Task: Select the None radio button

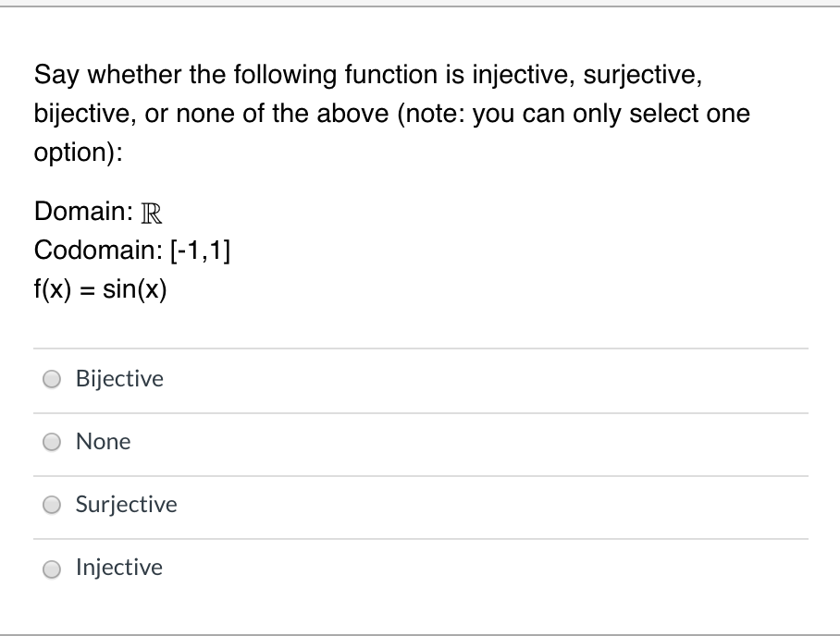Action: pyautogui.click(x=52, y=442)
